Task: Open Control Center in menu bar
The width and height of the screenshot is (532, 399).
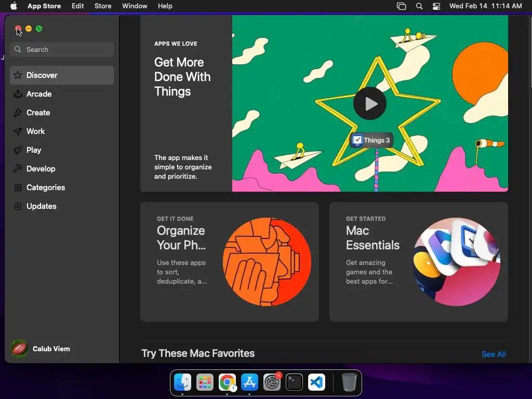Action: [x=436, y=6]
